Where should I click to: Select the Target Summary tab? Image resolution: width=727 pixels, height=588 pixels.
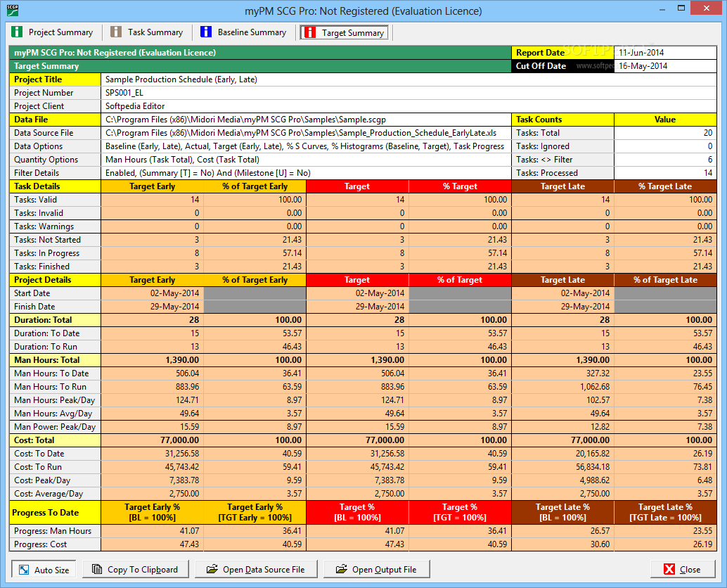(x=345, y=32)
